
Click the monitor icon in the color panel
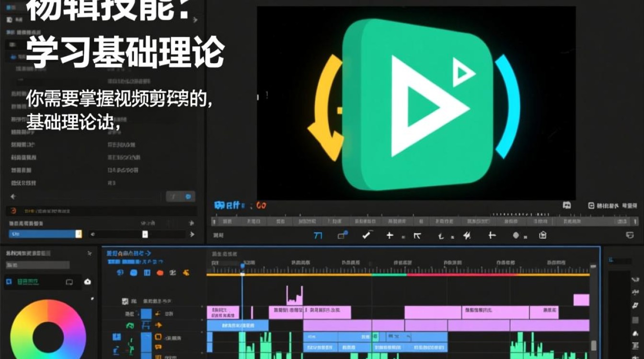tap(69, 282)
